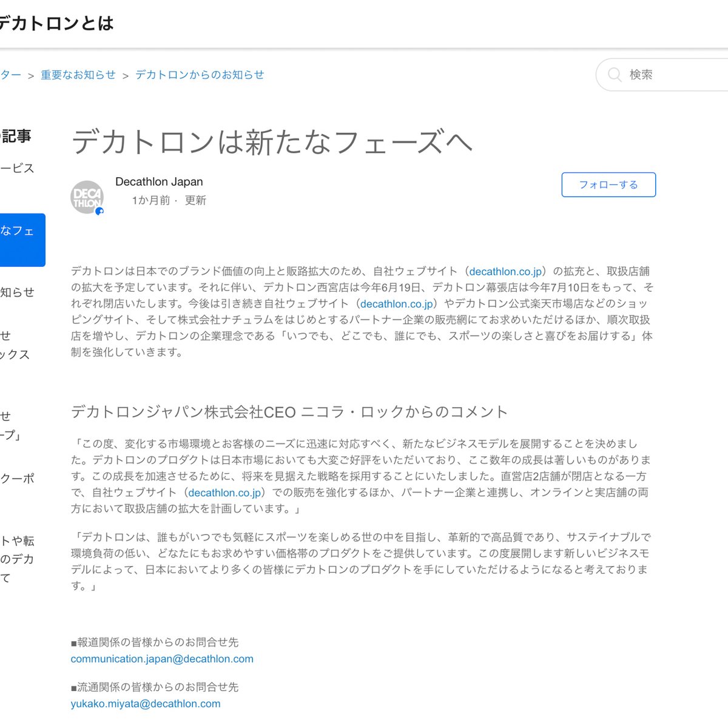Open sidebar article ending in ックス
Viewport: 728px width, 728px height.
pos(15,345)
